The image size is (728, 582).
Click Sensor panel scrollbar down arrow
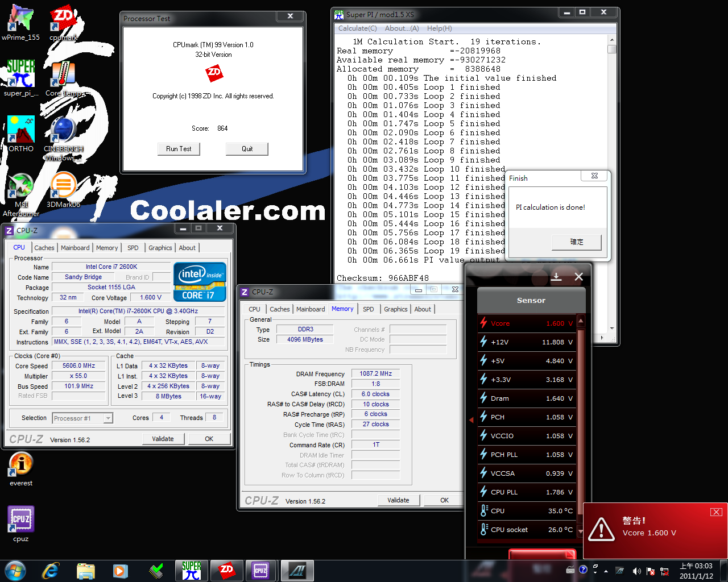(581, 531)
